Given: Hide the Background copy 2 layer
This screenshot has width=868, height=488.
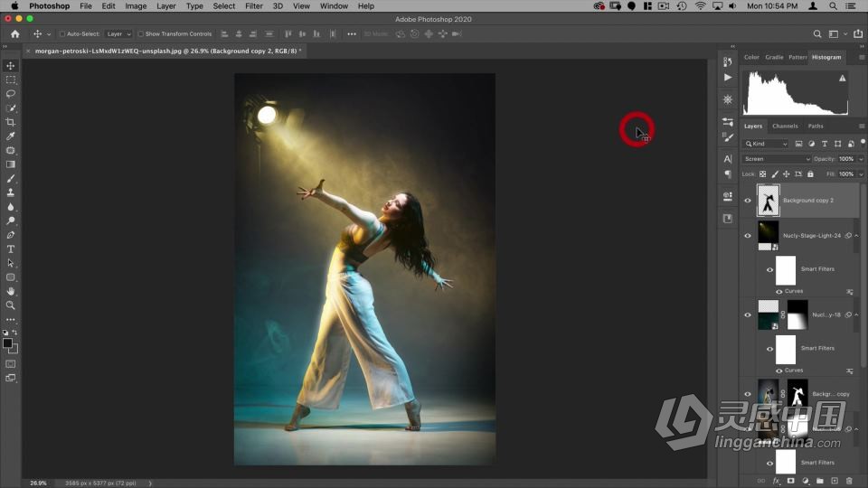Looking at the screenshot, I should pyautogui.click(x=748, y=201).
